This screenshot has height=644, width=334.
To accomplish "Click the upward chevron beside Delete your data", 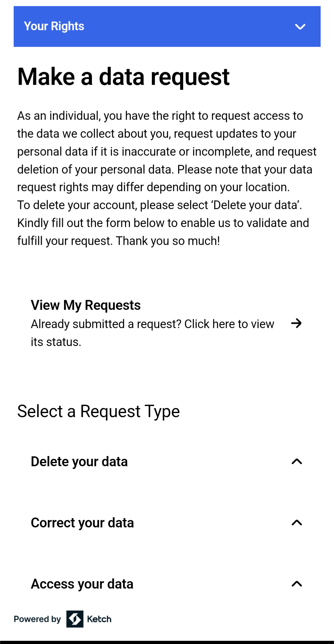I will click(296, 462).
